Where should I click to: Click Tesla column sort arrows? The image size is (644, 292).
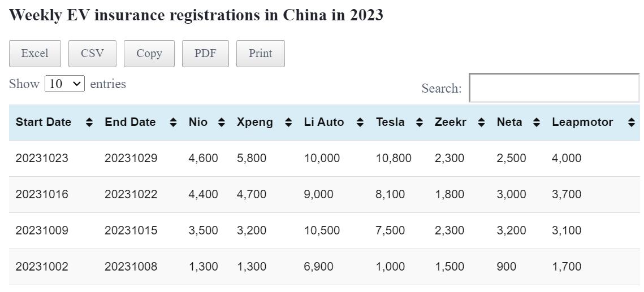420,122
